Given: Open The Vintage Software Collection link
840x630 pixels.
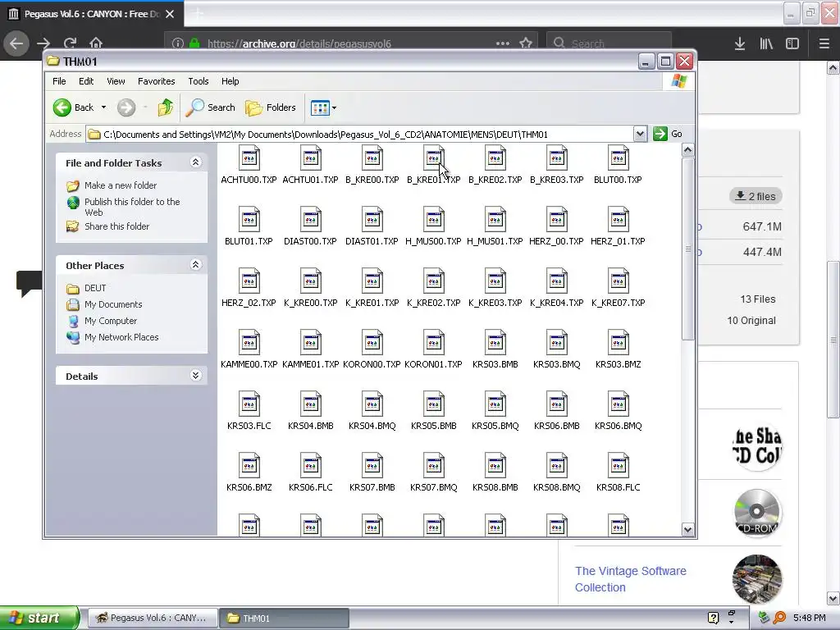Looking at the screenshot, I should point(631,579).
